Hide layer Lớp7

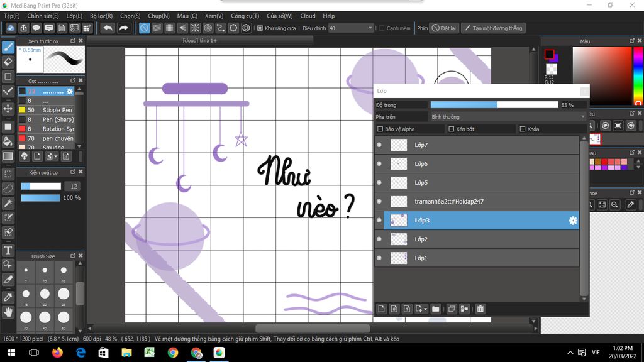click(x=379, y=145)
